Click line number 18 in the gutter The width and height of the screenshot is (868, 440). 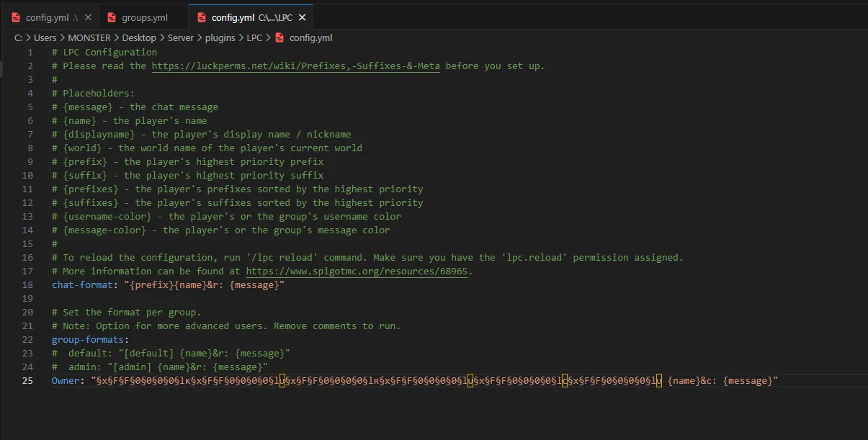pos(27,285)
